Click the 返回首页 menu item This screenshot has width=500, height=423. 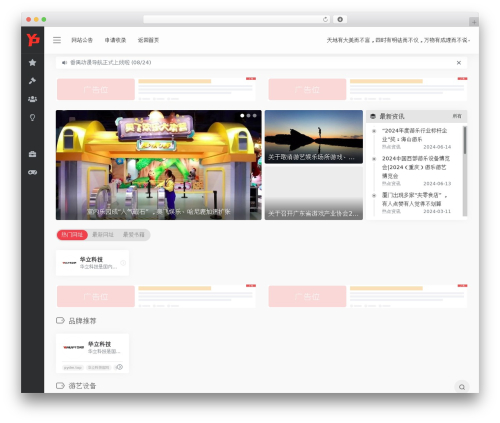(148, 40)
